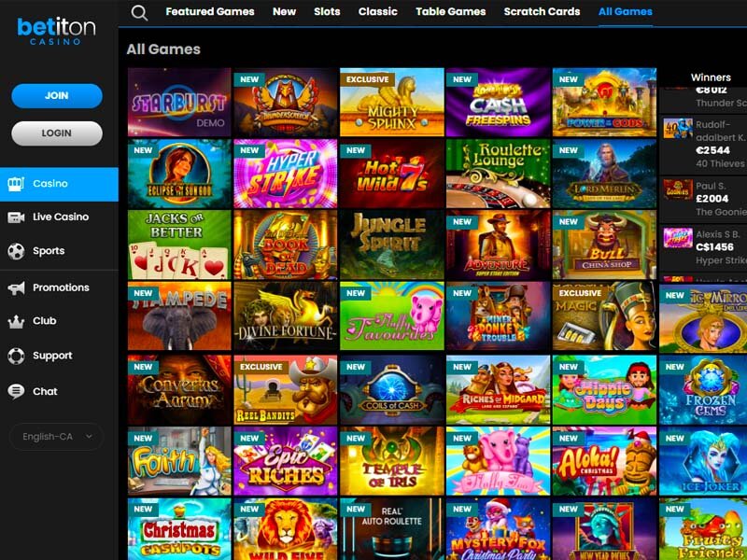The image size is (747, 560).
Task: Switch to the Slots tab
Action: coord(327,12)
